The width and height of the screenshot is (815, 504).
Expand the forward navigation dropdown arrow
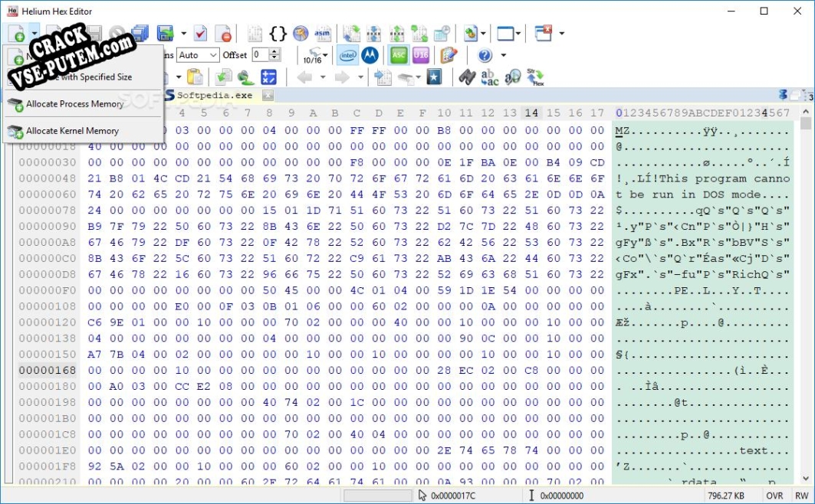[360, 77]
